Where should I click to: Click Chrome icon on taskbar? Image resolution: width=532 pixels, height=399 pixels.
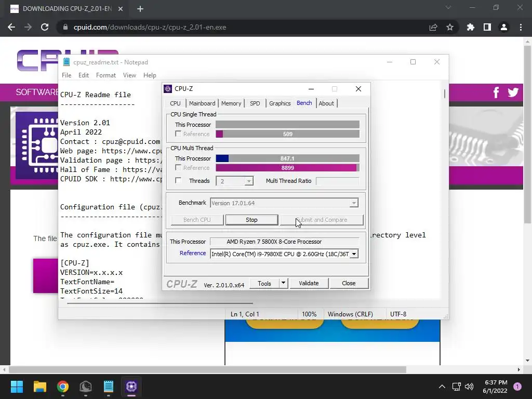pos(63,387)
